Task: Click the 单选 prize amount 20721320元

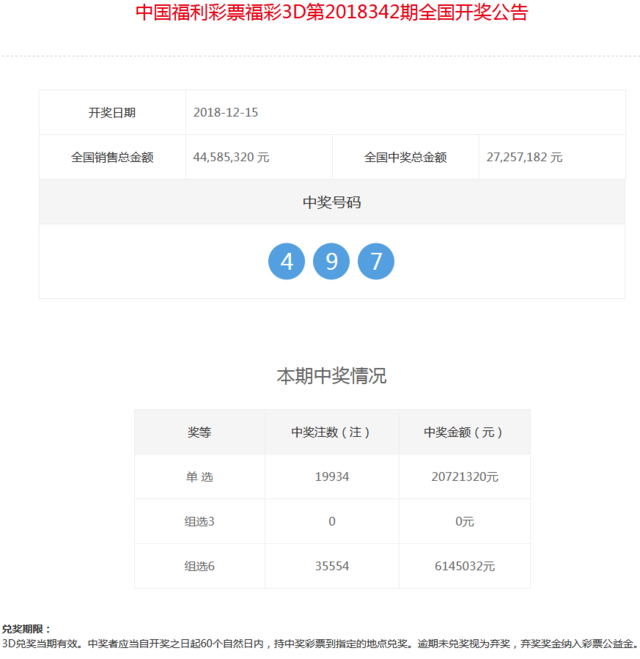Action: [x=465, y=477]
